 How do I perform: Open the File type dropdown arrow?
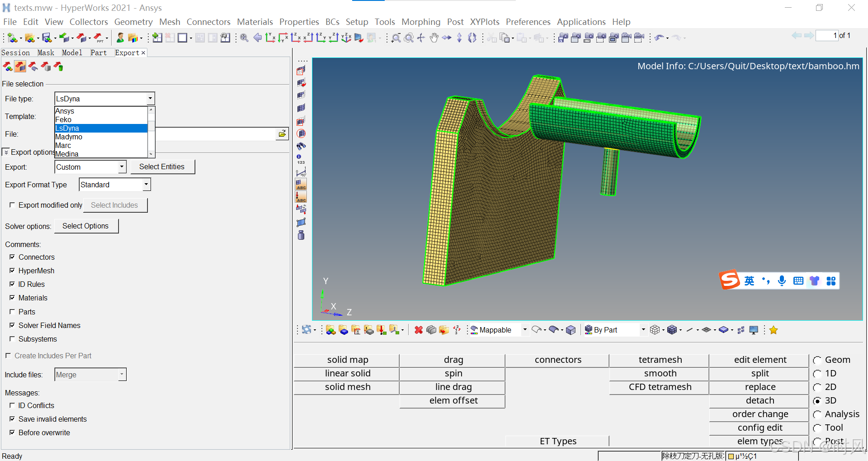point(150,99)
